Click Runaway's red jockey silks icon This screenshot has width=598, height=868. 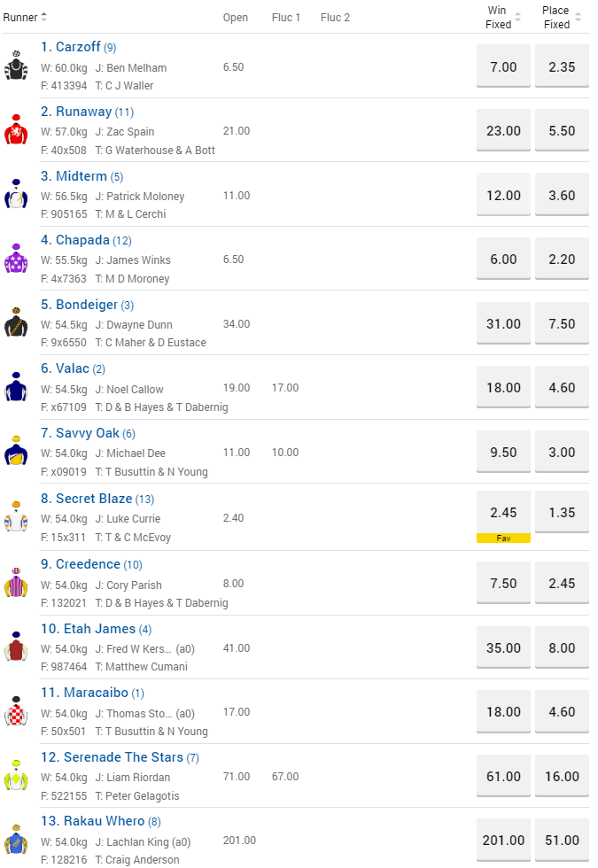click(x=16, y=130)
